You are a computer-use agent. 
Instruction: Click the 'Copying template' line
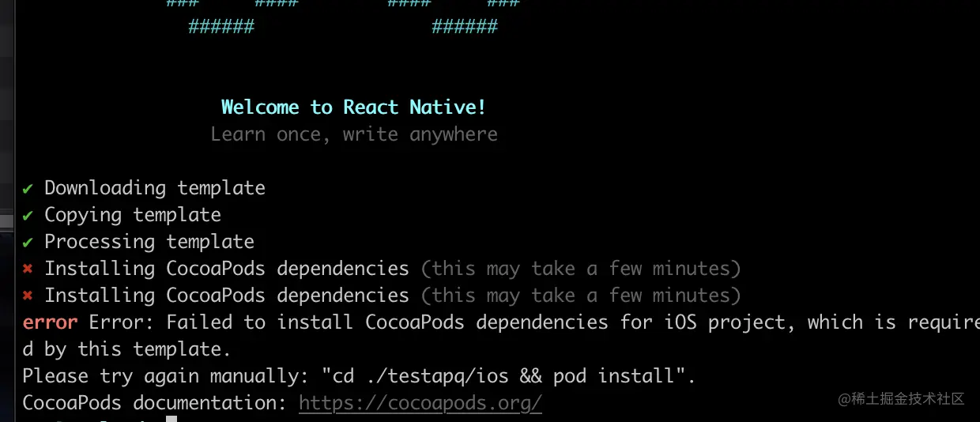133,215
